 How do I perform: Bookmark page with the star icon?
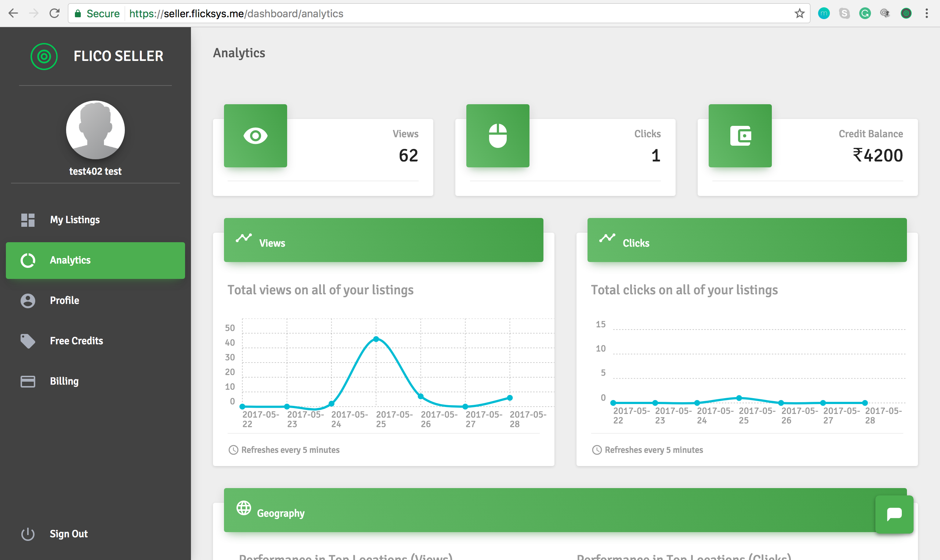point(799,14)
